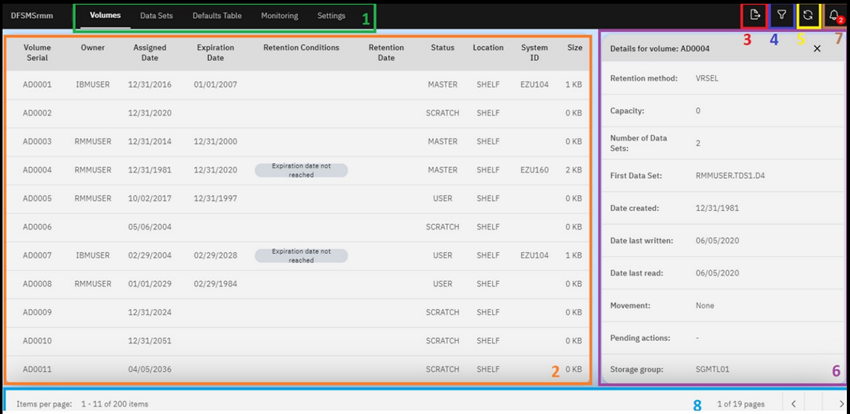Click RMMUSER.TDS1.D4 first data set value
Viewport: 850px width, 414px height.
click(x=730, y=176)
